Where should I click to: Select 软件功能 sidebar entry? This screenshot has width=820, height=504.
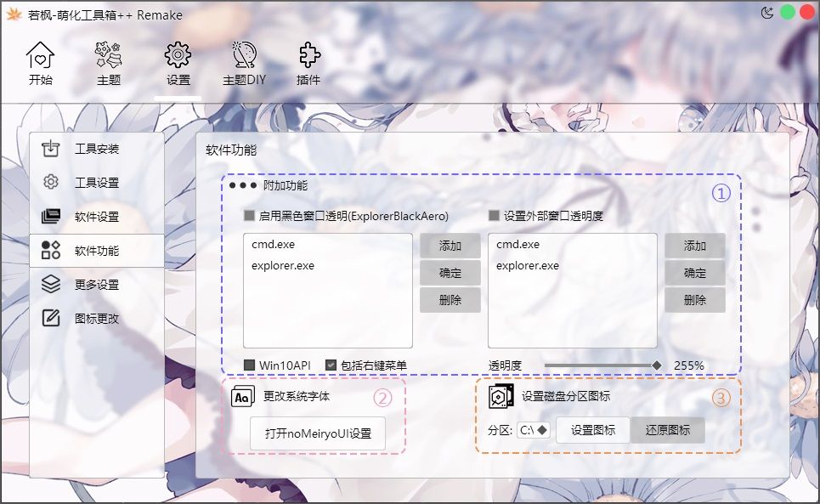tap(97, 251)
